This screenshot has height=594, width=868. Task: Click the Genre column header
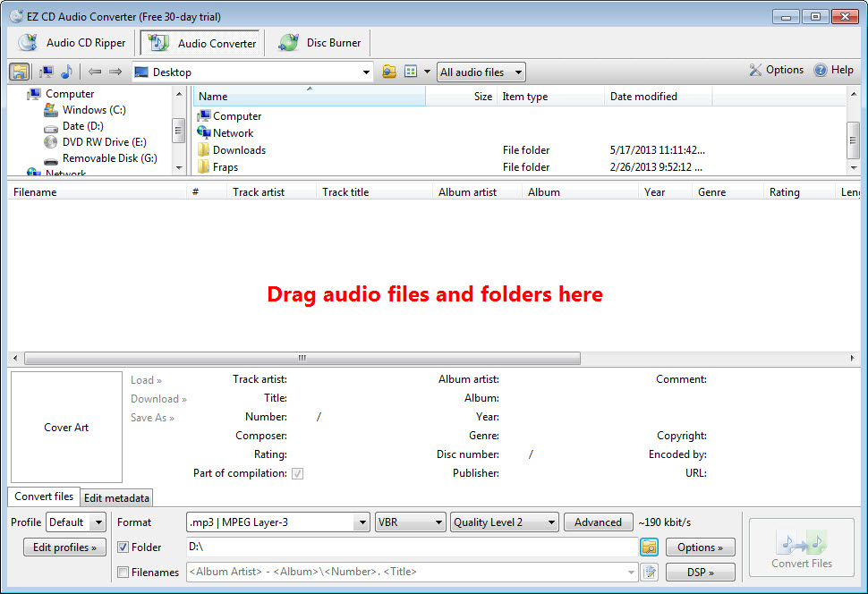click(728, 192)
